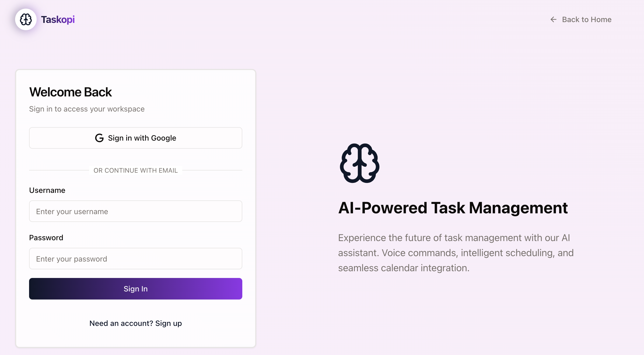Click the Taskopi brand name text
The width and height of the screenshot is (644, 355).
[58, 19]
